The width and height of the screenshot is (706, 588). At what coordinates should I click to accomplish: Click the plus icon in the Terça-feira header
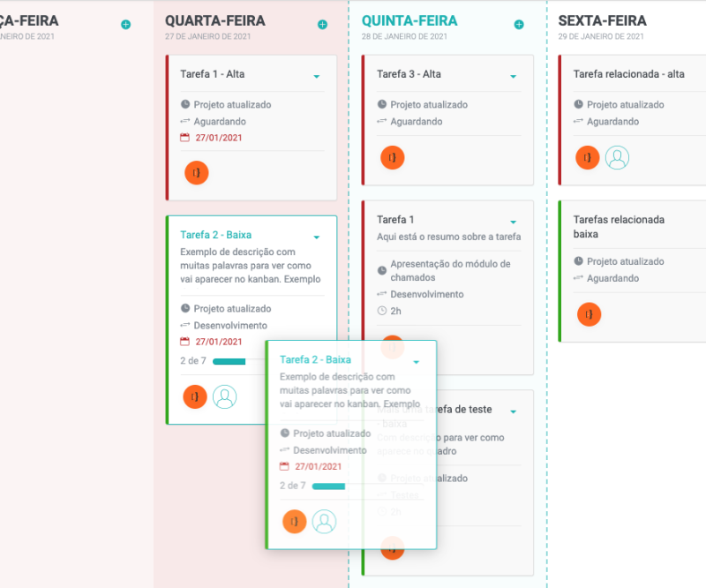[125, 25]
